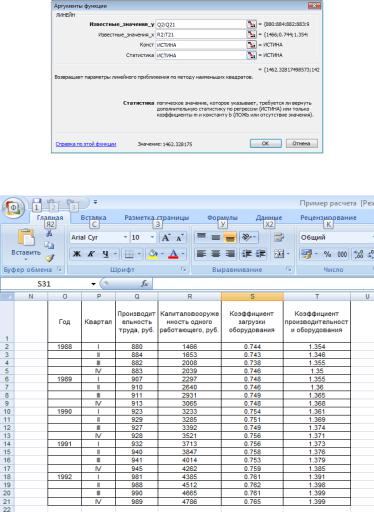
Task: Open the Arial Cyr font name dropdown
Action: click(125, 237)
